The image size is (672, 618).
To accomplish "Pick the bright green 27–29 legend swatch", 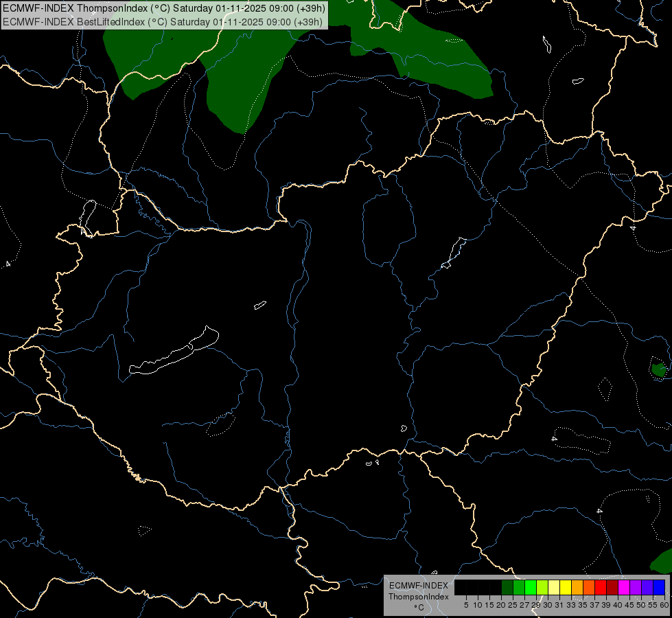I will [x=530, y=587].
